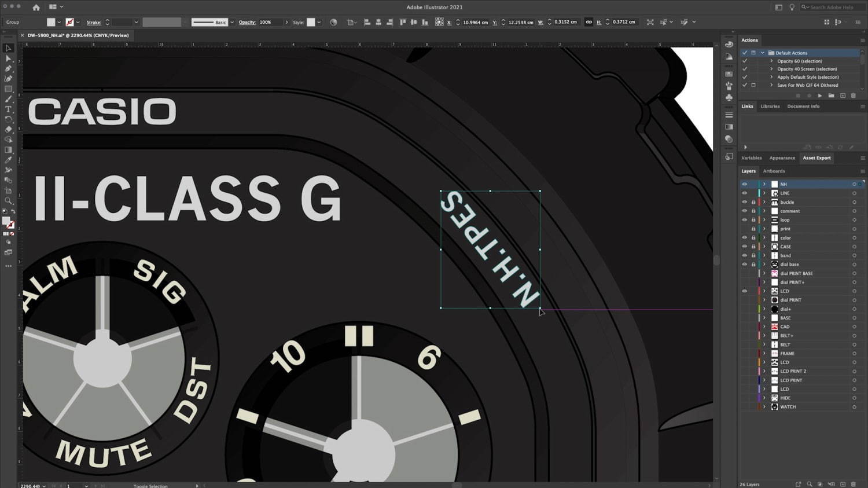Image resolution: width=868 pixels, height=488 pixels.
Task: Toggle Save For Web GIF dialog box
Action: coord(753,85)
